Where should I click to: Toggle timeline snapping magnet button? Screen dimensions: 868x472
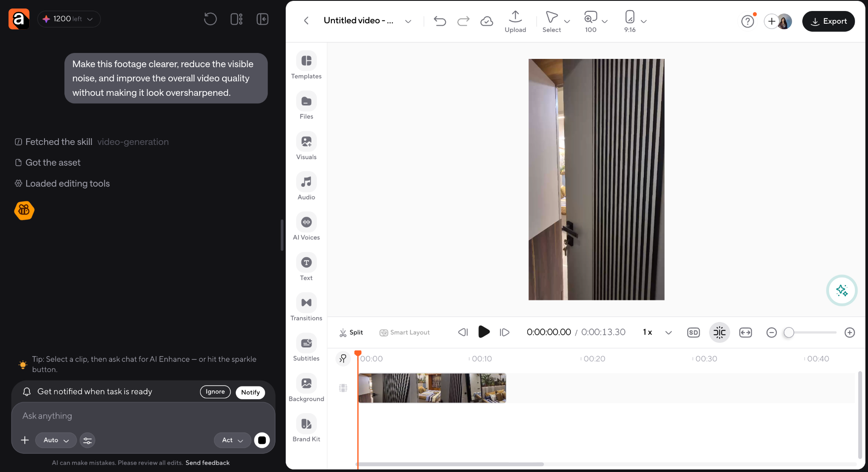click(x=720, y=333)
